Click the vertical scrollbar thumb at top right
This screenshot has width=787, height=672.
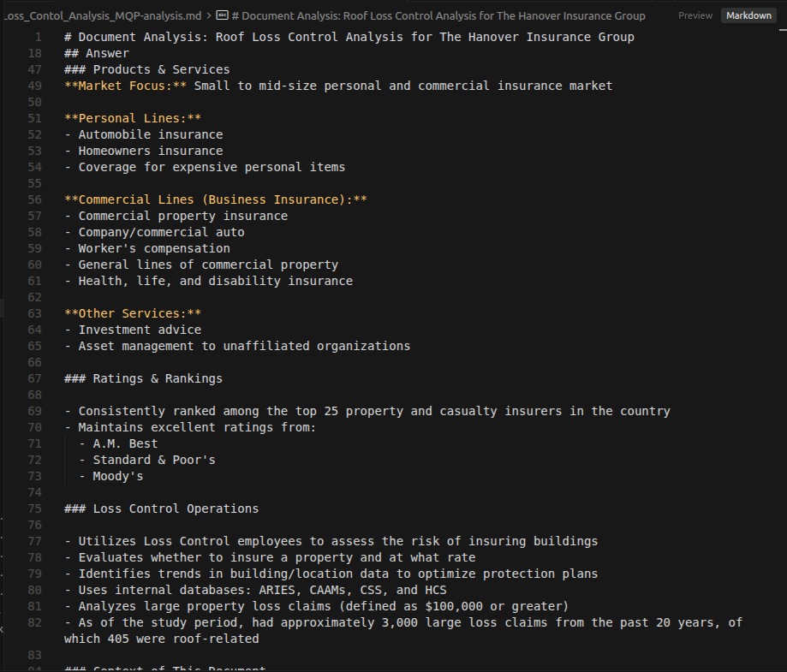tap(783, 30)
